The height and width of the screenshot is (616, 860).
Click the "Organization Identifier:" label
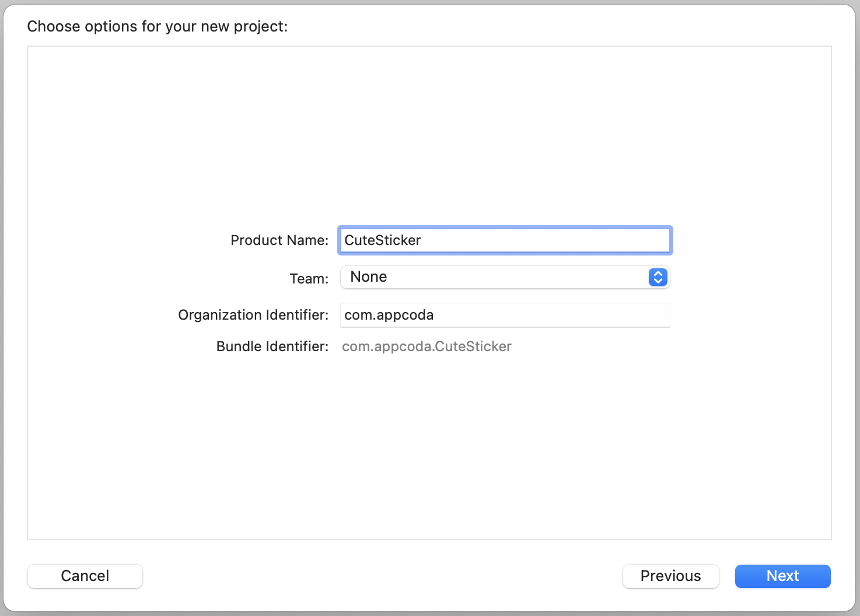click(x=253, y=315)
